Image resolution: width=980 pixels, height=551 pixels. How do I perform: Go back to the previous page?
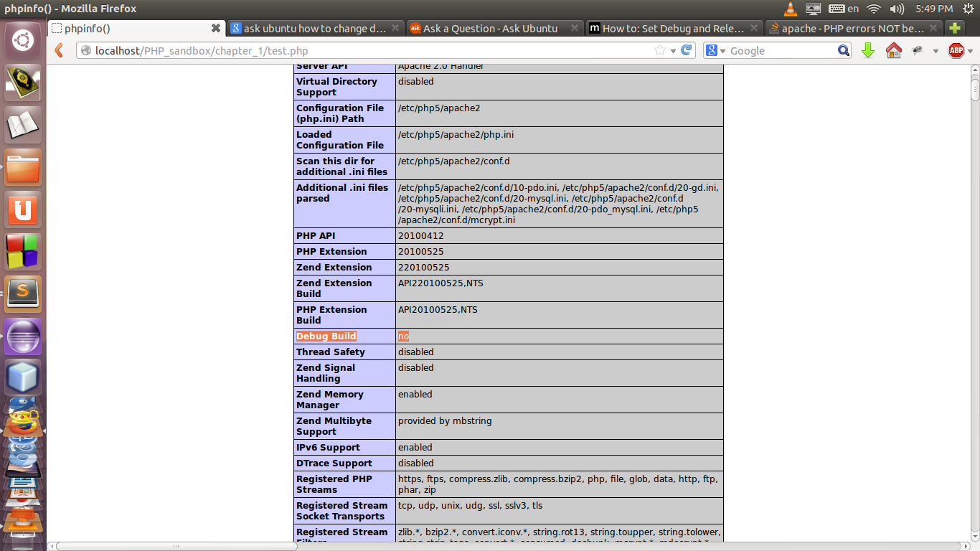(x=60, y=50)
